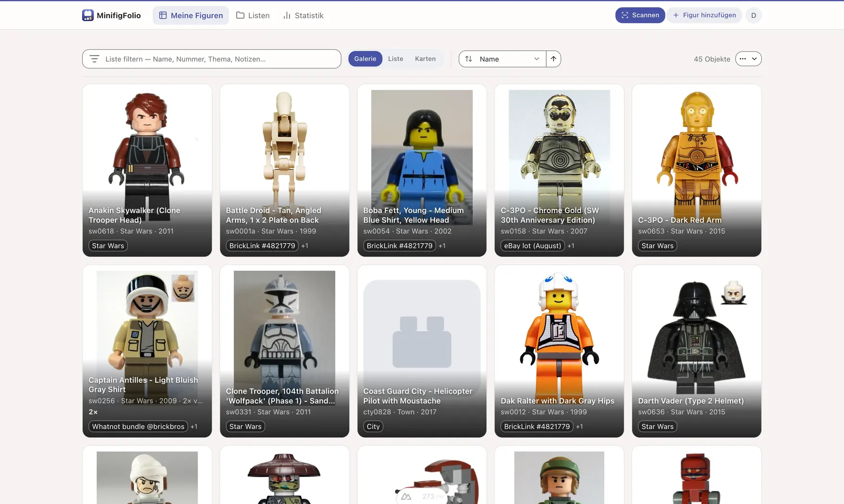Open the Meine Figuren tab

coord(191,15)
